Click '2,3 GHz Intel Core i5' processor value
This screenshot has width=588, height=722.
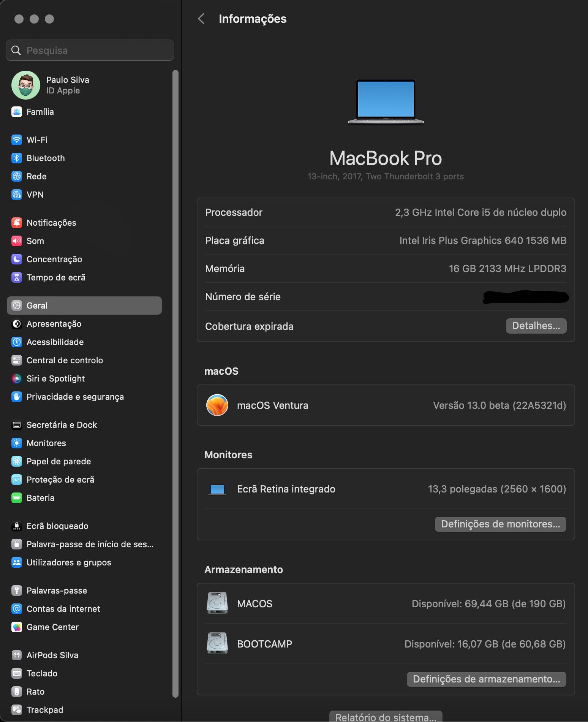[x=481, y=212]
